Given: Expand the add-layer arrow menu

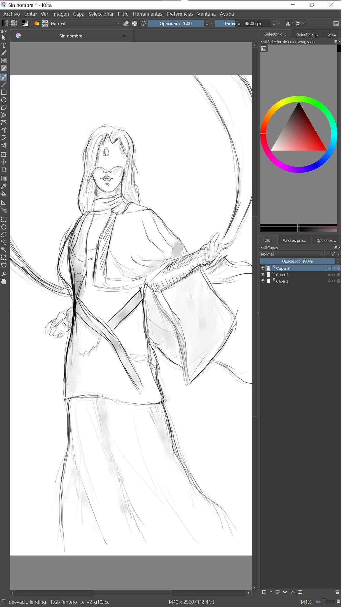Looking at the screenshot, I should [271, 592].
